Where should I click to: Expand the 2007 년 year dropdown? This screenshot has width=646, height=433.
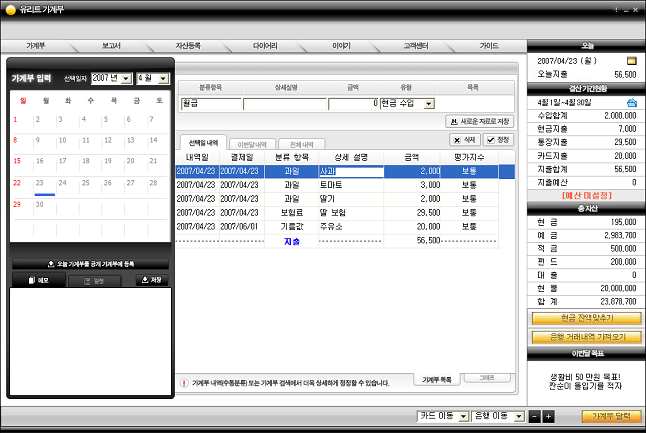tap(127, 78)
